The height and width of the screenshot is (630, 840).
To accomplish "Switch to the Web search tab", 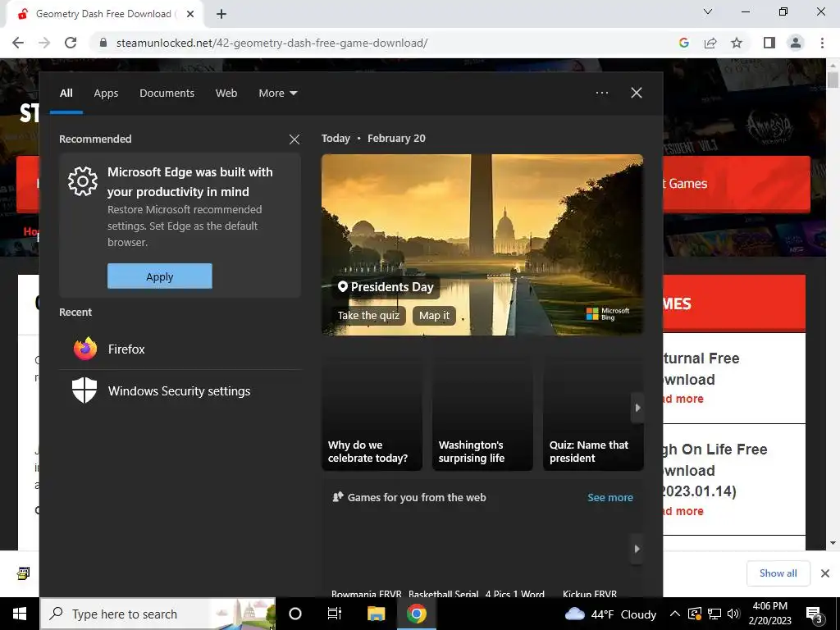I will [226, 94].
